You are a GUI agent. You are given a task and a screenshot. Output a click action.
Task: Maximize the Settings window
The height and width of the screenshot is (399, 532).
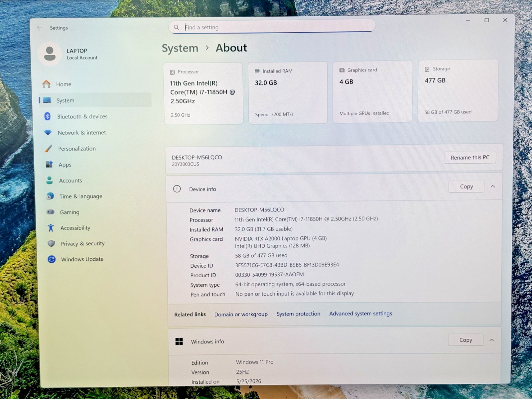[486, 20]
